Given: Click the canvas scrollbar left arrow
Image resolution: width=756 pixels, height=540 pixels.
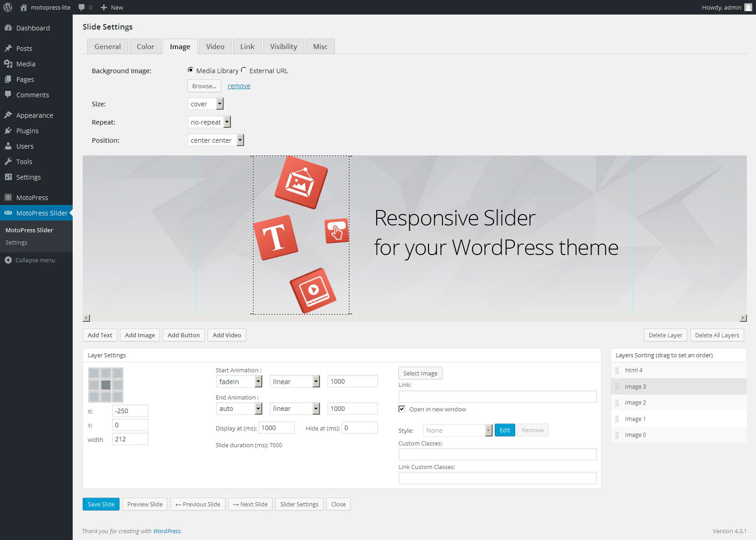Looking at the screenshot, I should pos(86,318).
